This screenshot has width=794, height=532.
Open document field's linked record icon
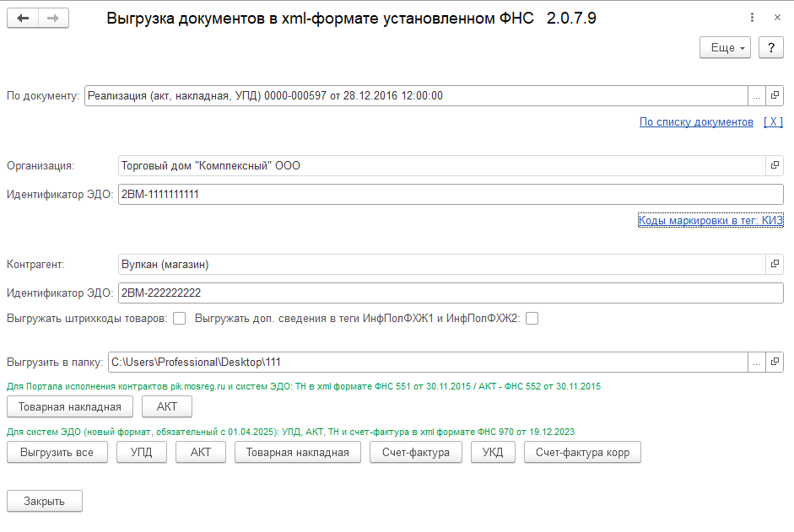click(x=775, y=95)
